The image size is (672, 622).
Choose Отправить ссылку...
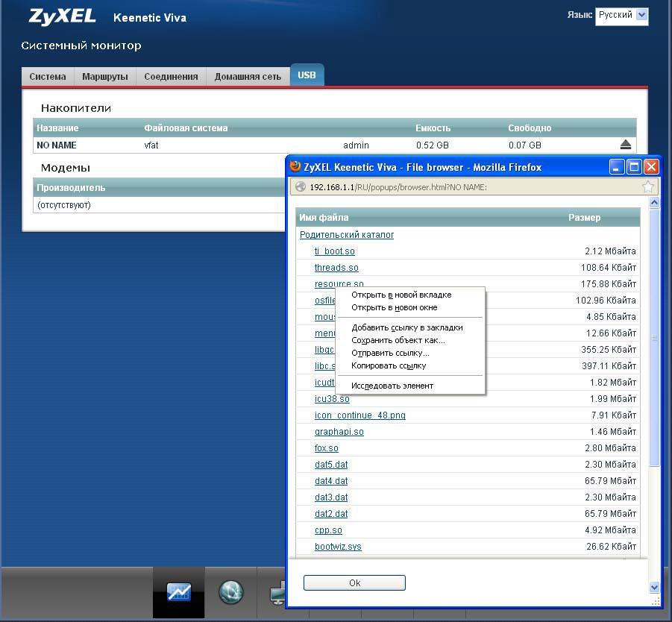pyautogui.click(x=390, y=354)
